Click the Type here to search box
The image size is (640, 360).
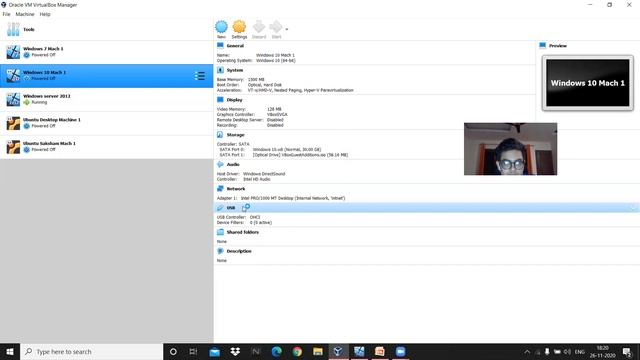click(91, 351)
